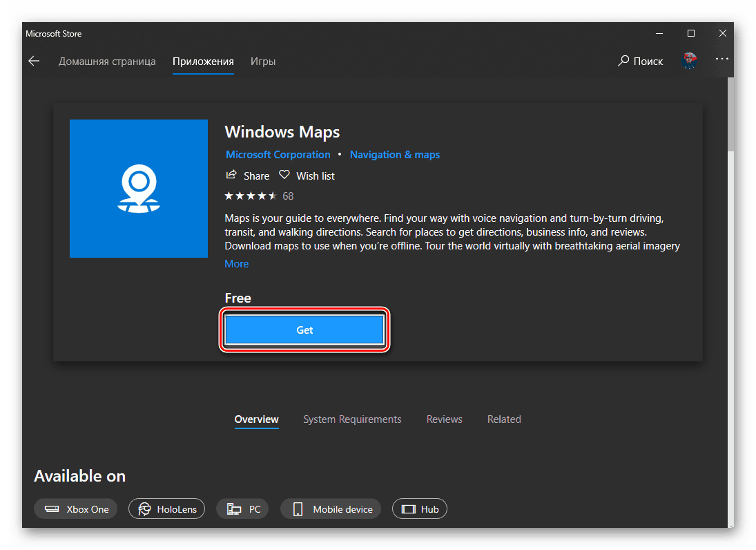756x550 pixels.
Task: Add Windows Maps to Wish list
Action: click(307, 176)
